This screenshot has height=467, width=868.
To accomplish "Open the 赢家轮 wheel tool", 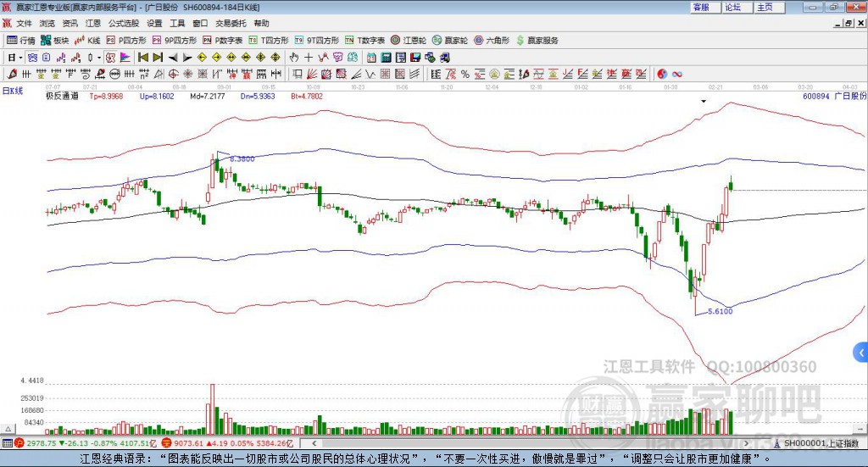I will click(450, 41).
